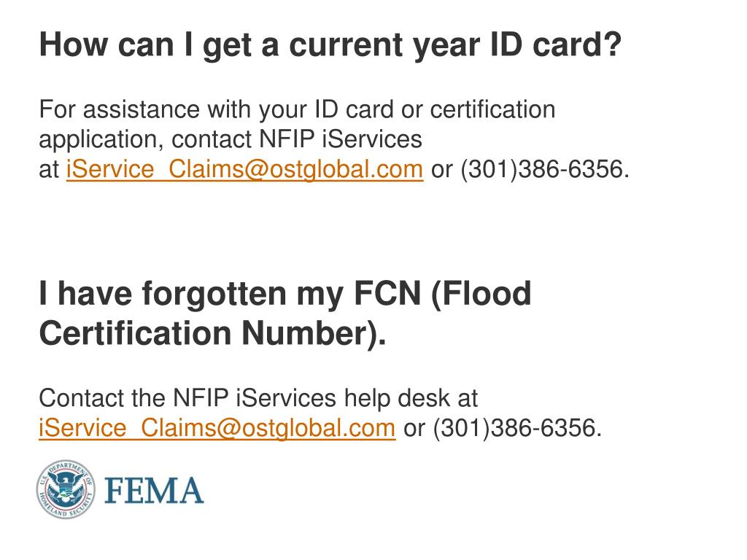The height and width of the screenshot is (560, 747).
Task: Open the iService_Claims email link under FCN section
Action: coord(217,427)
